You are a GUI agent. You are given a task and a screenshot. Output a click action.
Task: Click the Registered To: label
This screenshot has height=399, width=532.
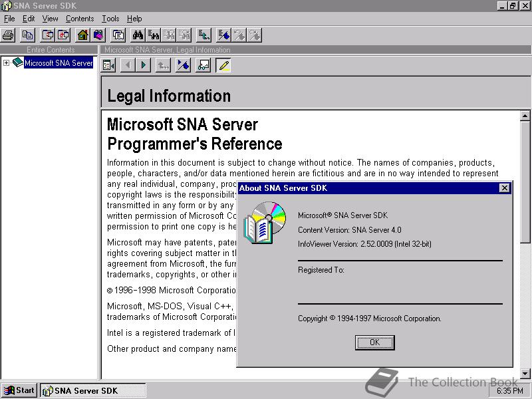321,270
